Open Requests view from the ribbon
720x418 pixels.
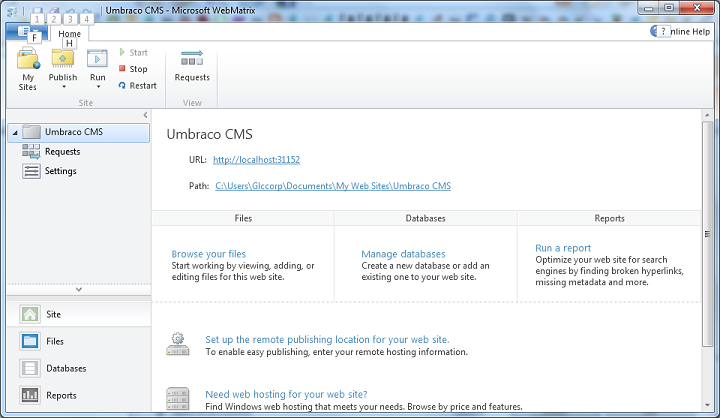(x=192, y=67)
